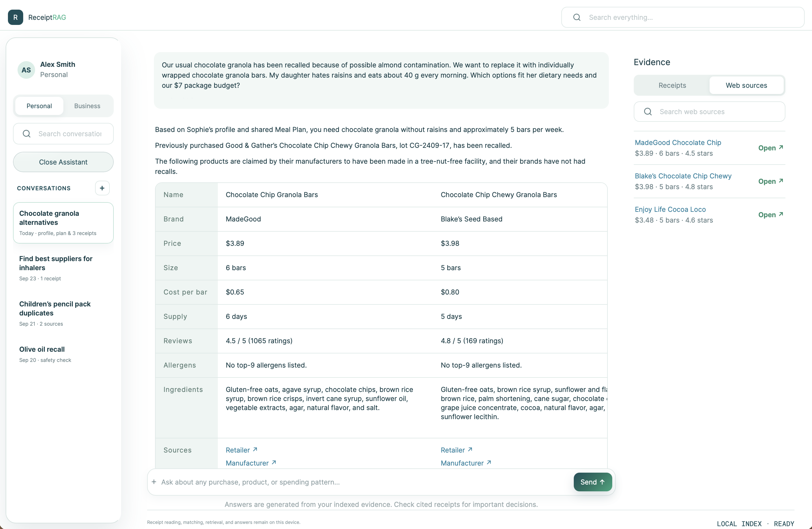The image size is (812, 529).
Task: Click the Alex Smith AS avatar
Action: 26,70
